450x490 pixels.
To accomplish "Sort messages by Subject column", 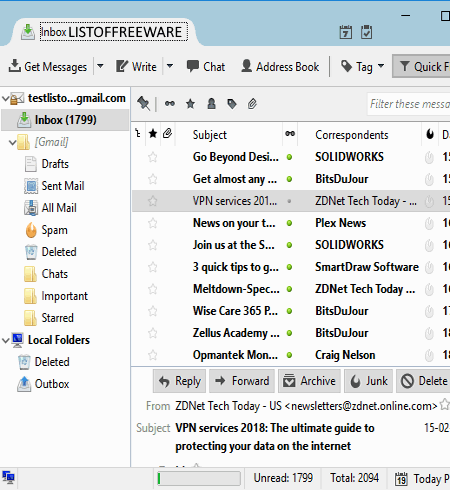I will (x=210, y=135).
